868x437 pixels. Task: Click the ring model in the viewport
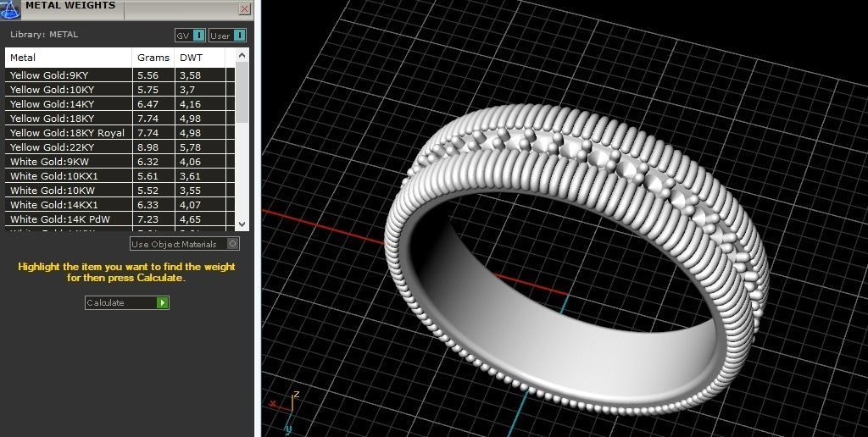click(576, 260)
